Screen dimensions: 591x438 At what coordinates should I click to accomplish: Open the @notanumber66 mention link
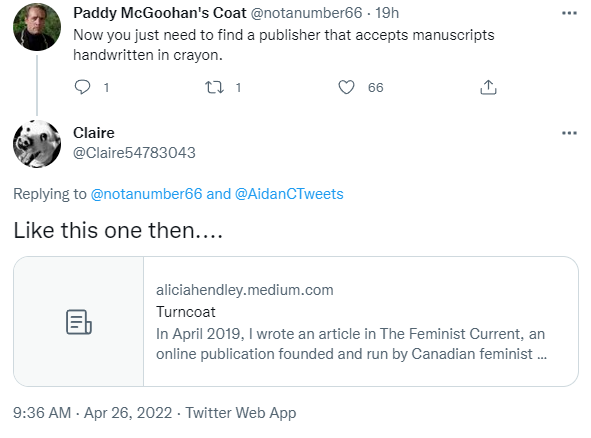pos(146,194)
